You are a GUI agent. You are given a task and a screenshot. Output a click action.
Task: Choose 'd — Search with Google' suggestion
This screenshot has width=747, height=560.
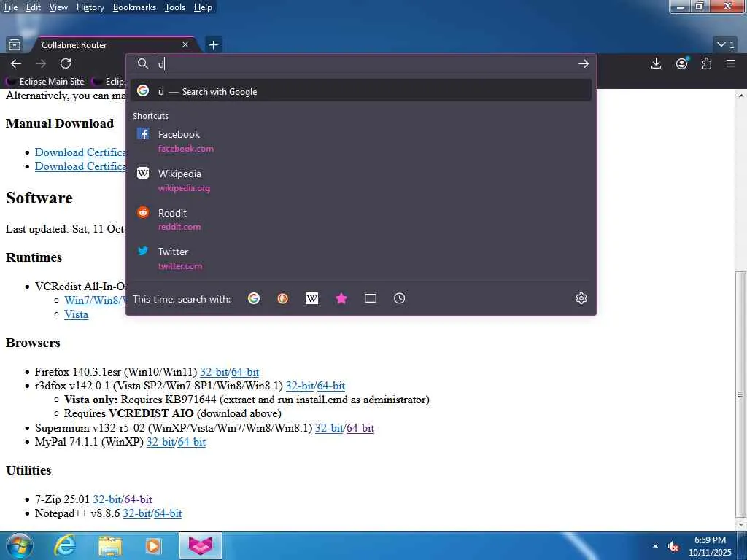360,91
